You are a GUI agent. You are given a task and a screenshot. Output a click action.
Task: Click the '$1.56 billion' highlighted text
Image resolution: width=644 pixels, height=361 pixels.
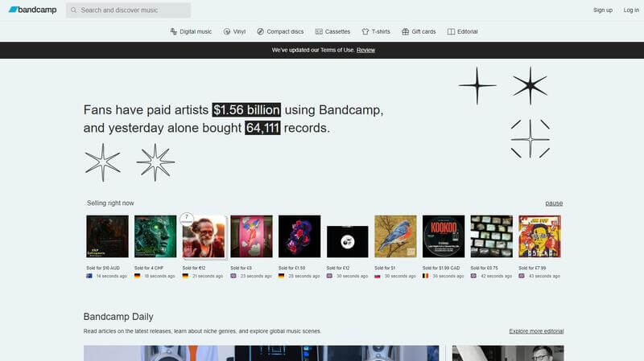[246, 110]
